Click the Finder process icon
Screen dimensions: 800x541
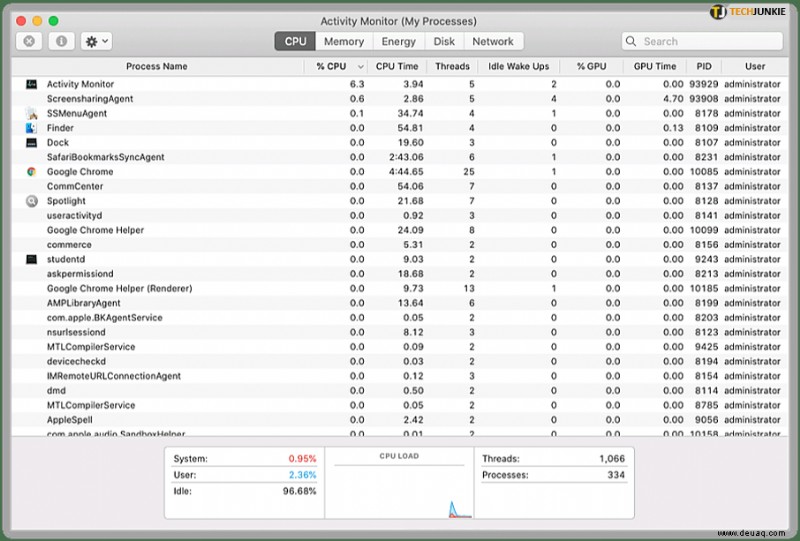click(32, 128)
